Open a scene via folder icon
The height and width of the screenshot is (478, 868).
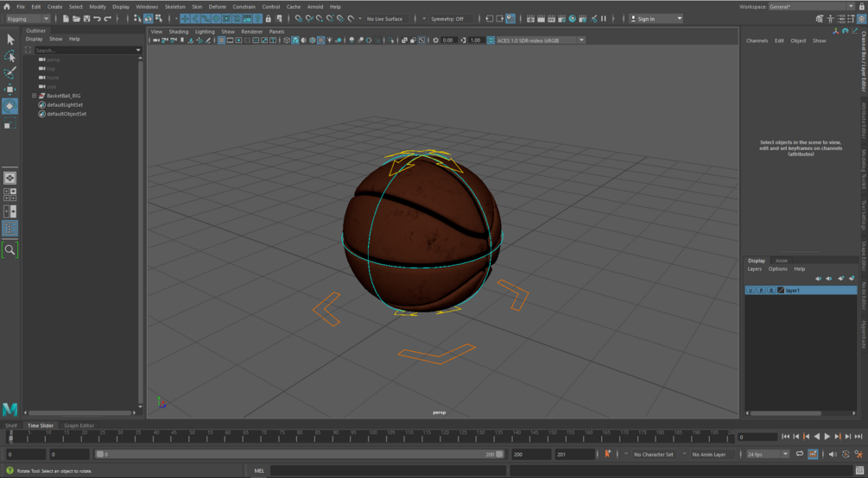(x=76, y=19)
